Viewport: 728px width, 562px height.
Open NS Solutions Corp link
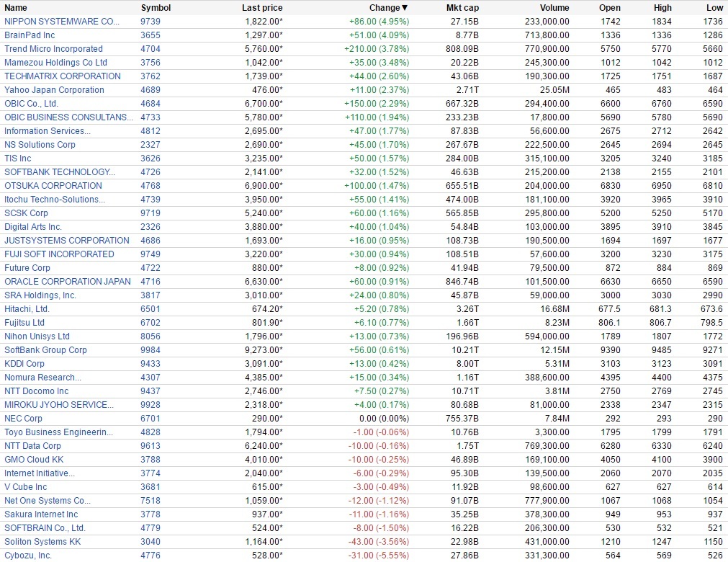40,145
